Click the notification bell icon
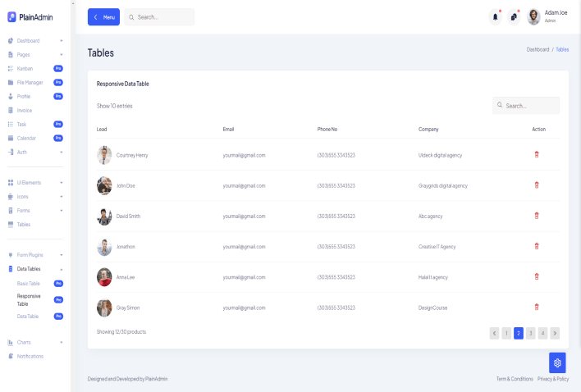Screen dimensions: 581x392 pos(495,16)
